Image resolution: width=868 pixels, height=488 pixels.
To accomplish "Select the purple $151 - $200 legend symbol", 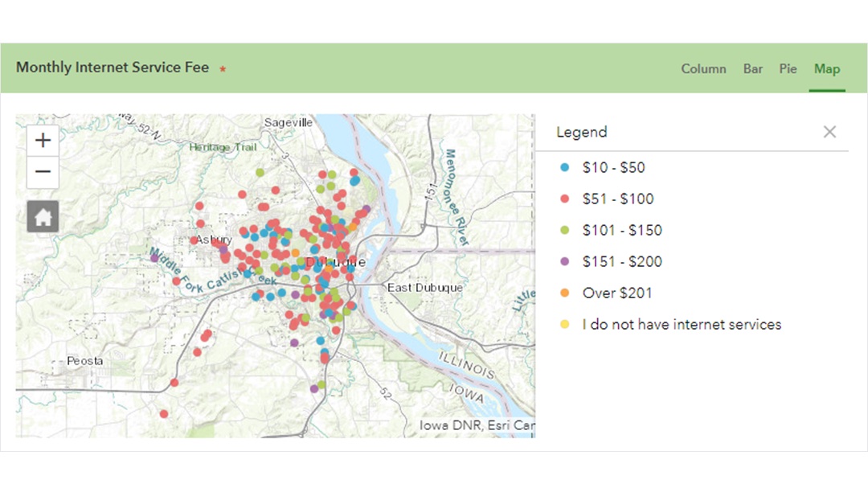I will click(565, 261).
